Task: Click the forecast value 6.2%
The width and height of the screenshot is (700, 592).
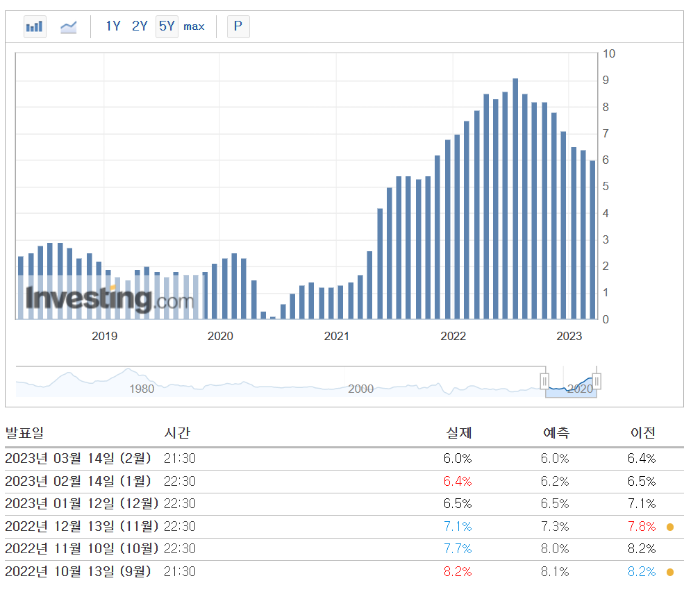Action: click(555, 482)
